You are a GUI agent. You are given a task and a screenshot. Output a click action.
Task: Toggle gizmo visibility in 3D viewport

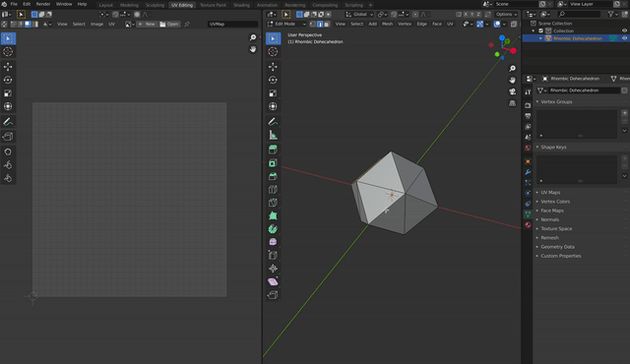(x=479, y=24)
